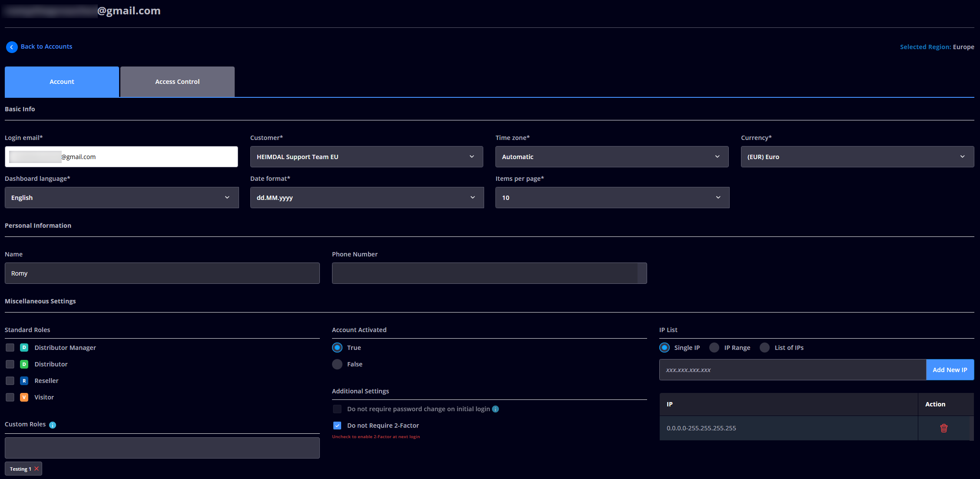
Task: Click the Login email input field
Action: pos(121,157)
